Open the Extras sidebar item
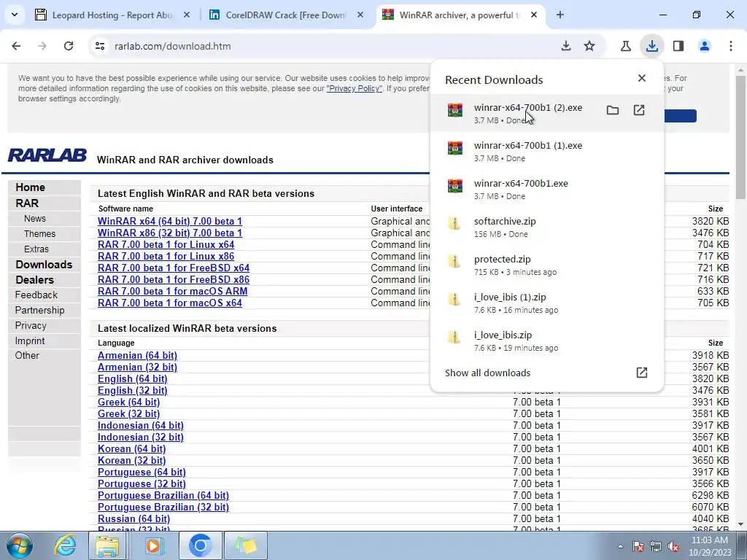This screenshot has height=560, width=747. 36,249
